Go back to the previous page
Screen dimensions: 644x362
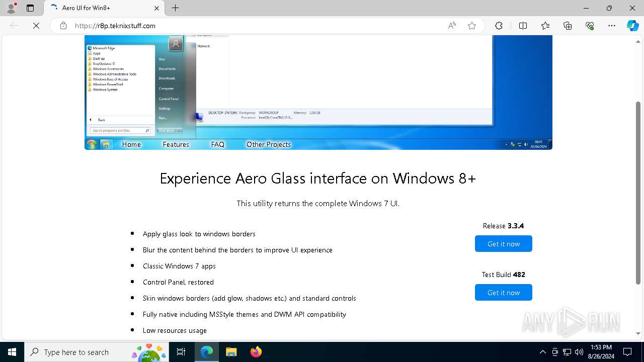pyautogui.click(x=14, y=26)
